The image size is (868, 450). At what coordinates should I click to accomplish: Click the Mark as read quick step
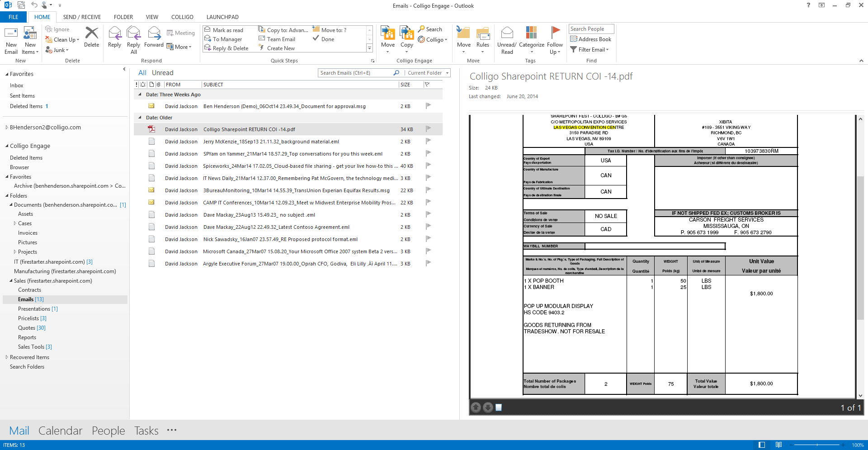[x=224, y=30]
